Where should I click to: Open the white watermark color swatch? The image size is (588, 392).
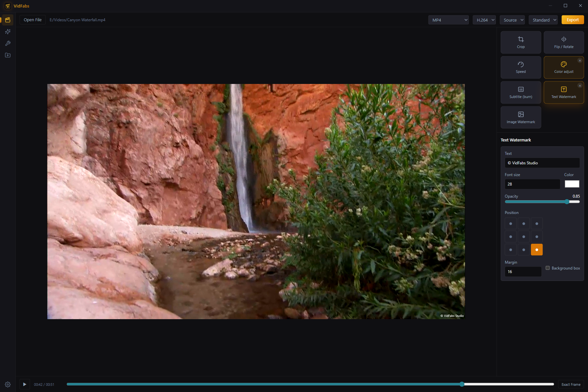572,184
